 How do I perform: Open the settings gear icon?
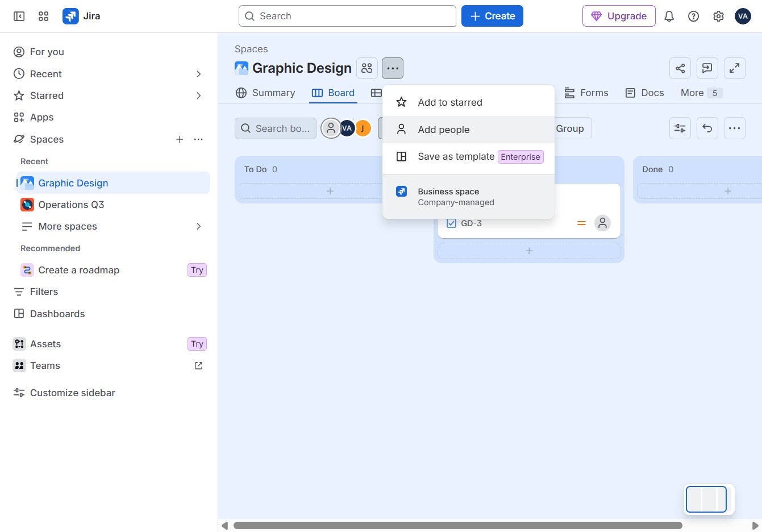click(718, 16)
